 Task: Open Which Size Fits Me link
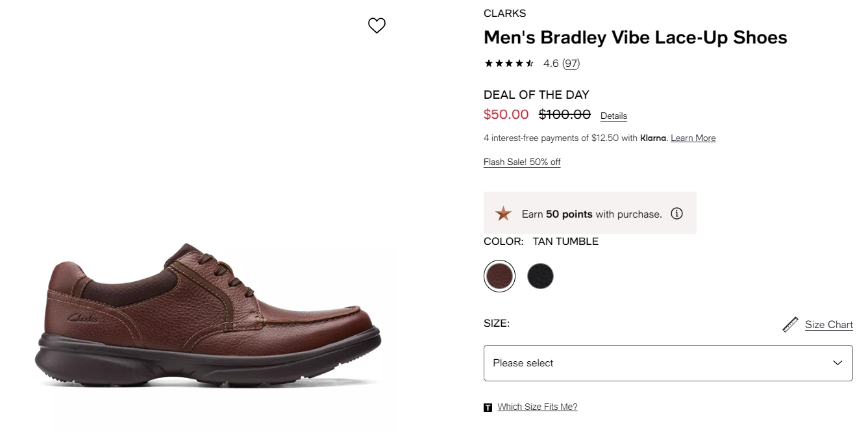click(538, 407)
